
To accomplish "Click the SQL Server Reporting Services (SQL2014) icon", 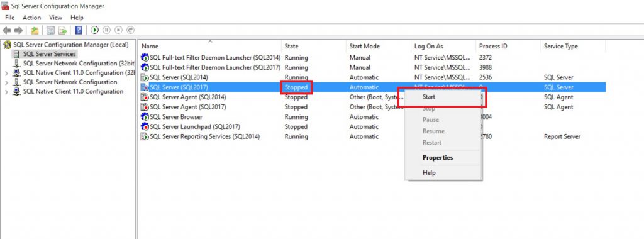I will [x=145, y=136].
